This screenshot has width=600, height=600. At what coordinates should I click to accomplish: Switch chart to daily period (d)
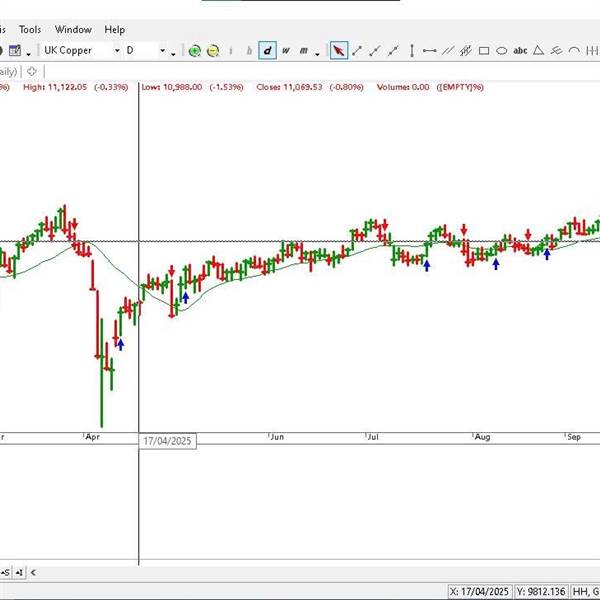pyautogui.click(x=267, y=51)
